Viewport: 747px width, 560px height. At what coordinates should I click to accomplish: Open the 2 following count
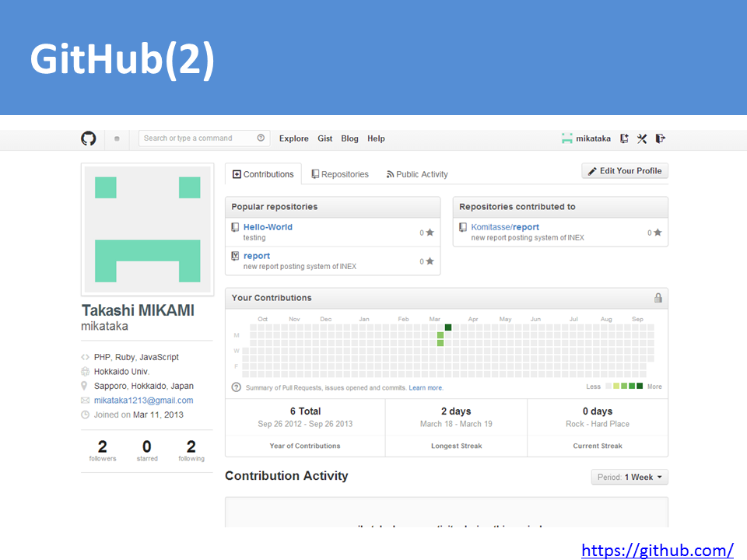coord(191,450)
